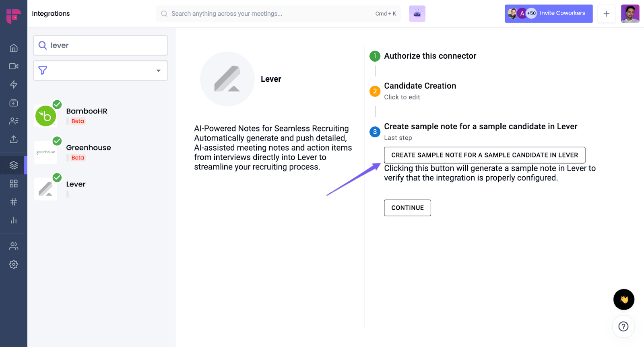Click the global meetings search bar
Viewport: 644px width, 347px height.
point(279,14)
